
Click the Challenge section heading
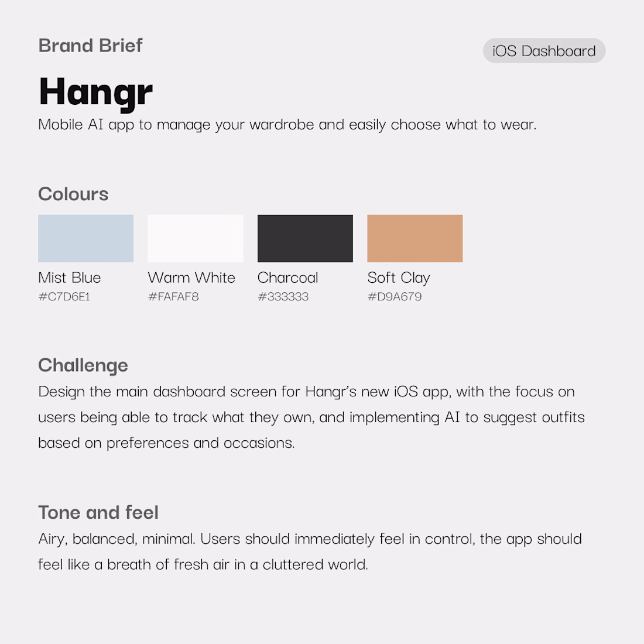pos(83,365)
